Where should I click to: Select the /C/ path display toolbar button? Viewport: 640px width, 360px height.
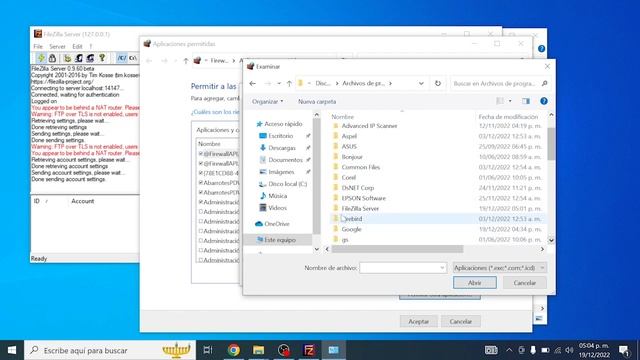[x=122, y=58]
